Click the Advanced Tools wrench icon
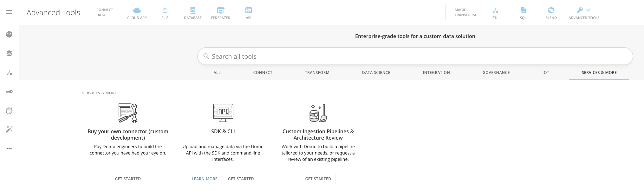Viewport: 644px width, 191px height. pos(580,10)
